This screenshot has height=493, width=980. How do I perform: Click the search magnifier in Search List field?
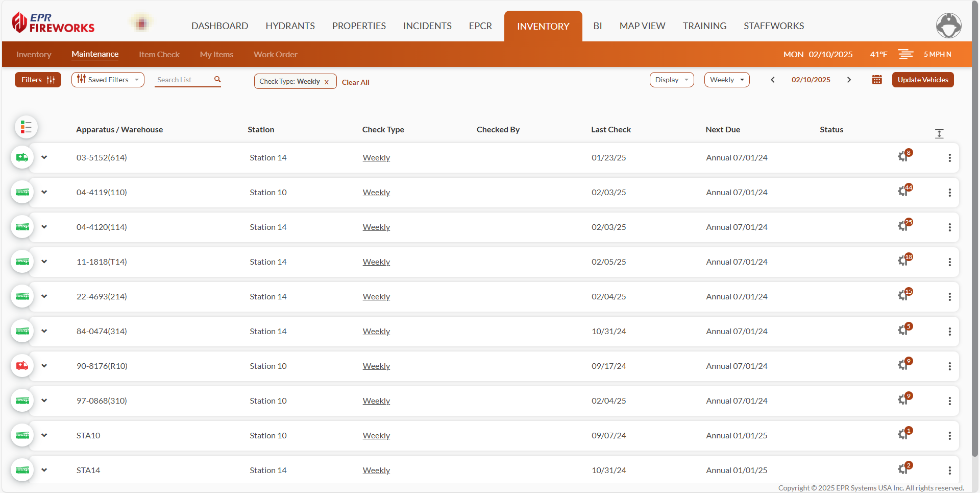(217, 79)
